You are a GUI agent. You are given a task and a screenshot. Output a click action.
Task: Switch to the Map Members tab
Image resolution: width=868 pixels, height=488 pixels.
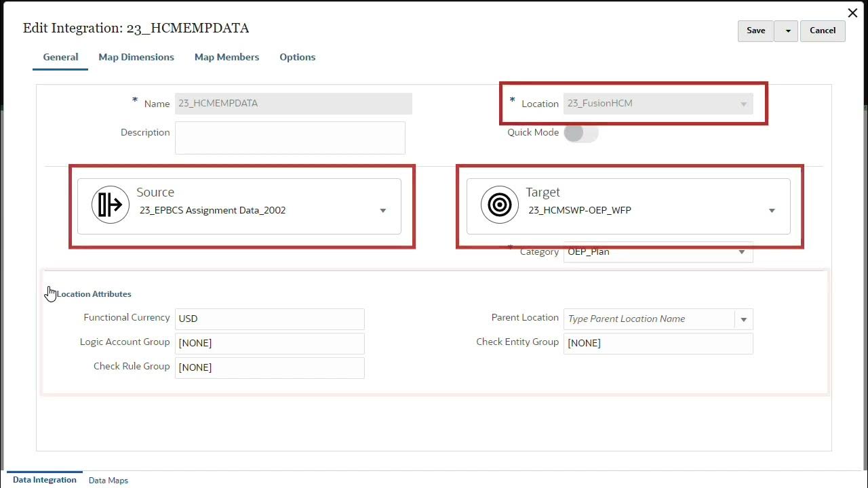pos(226,57)
